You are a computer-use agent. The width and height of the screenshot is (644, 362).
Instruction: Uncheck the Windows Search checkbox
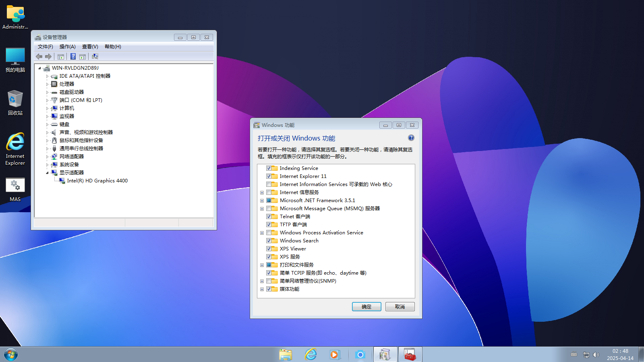click(x=269, y=241)
